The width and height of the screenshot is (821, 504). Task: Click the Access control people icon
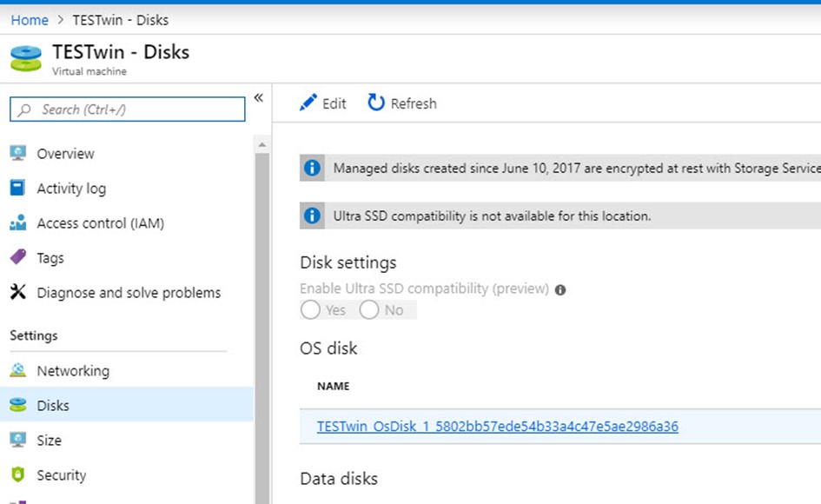click(x=17, y=223)
